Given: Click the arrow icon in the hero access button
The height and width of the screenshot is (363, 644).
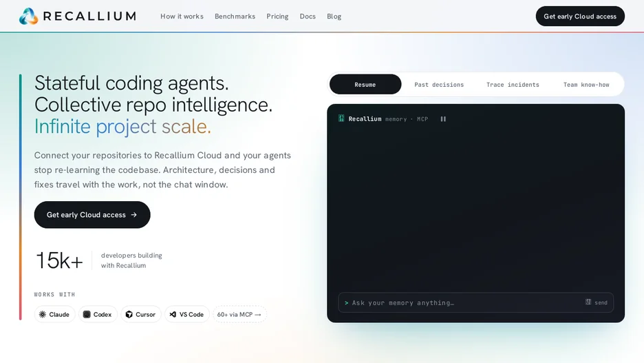Looking at the screenshot, I should (134, 215).
